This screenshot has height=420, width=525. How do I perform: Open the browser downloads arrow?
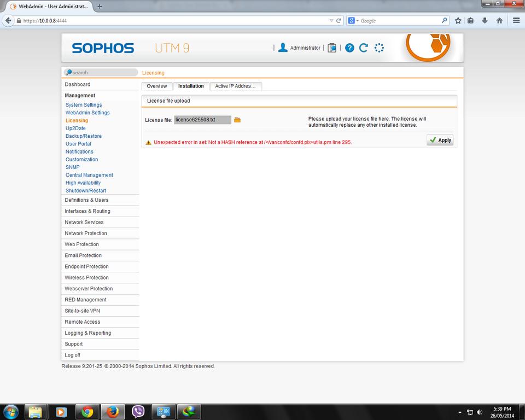click(x=485, y=21)
